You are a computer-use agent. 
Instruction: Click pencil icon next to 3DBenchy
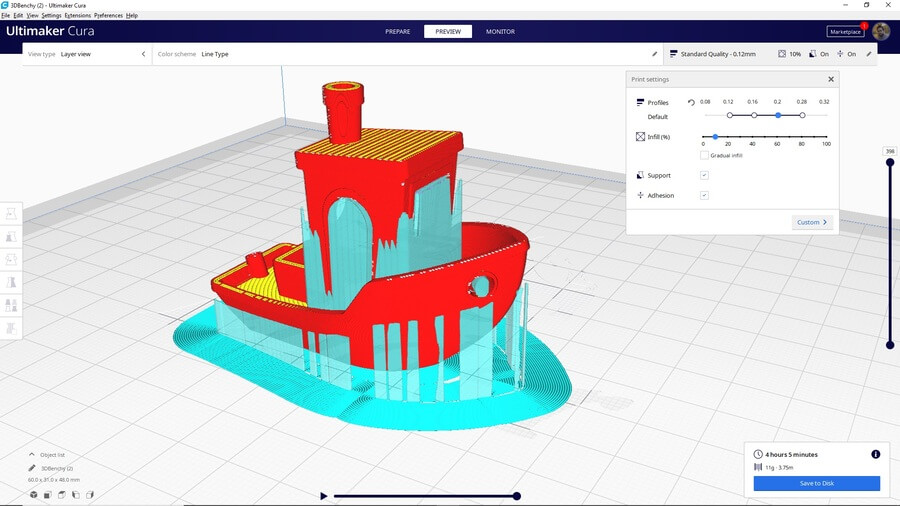click(x=33, y=468)
